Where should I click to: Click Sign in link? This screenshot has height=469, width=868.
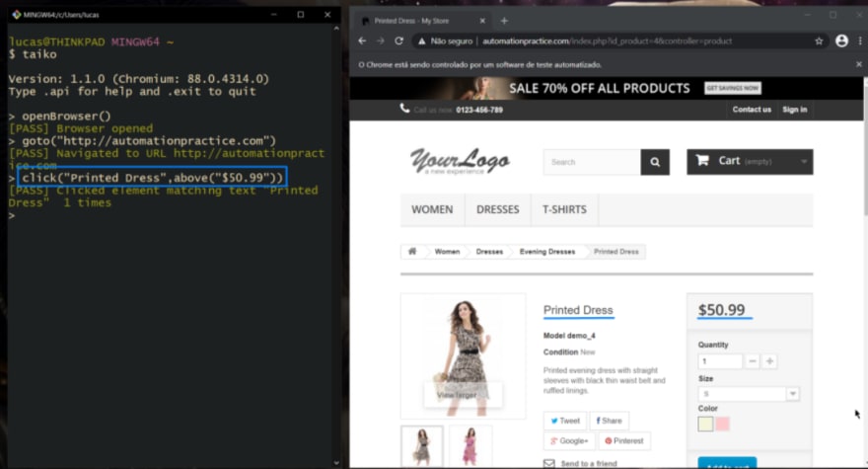coord(794,110)
